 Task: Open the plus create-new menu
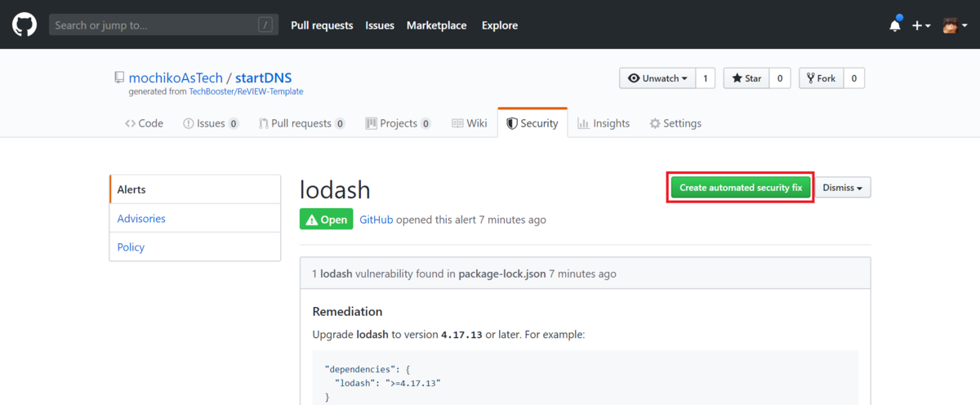click(x=920, y=25)
